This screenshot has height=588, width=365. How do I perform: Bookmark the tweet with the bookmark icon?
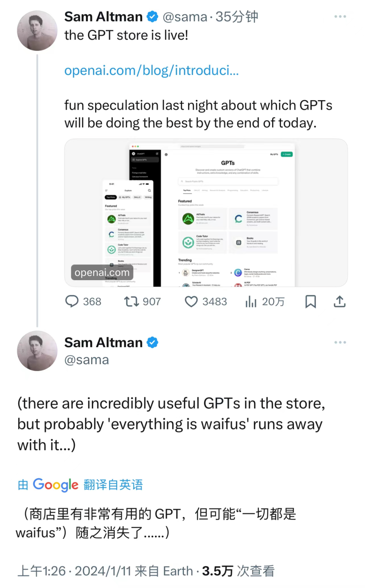click(311, 301)
